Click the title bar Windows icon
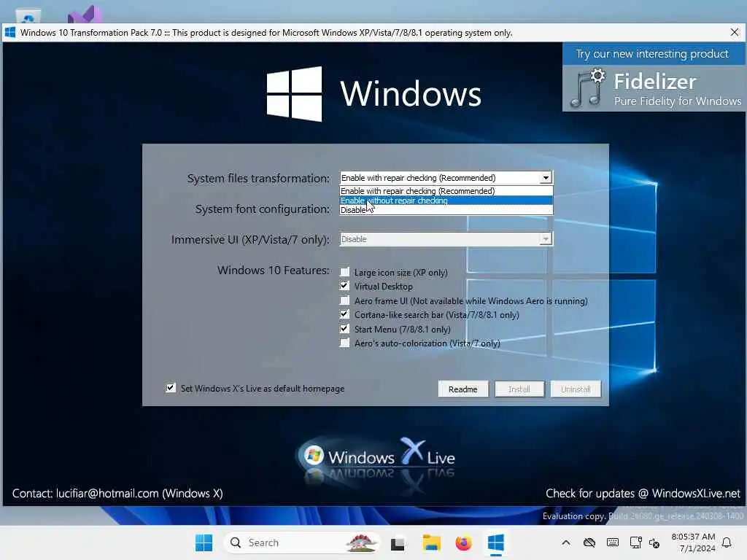The width and height of the screenshot is (747, 560). 10,32
